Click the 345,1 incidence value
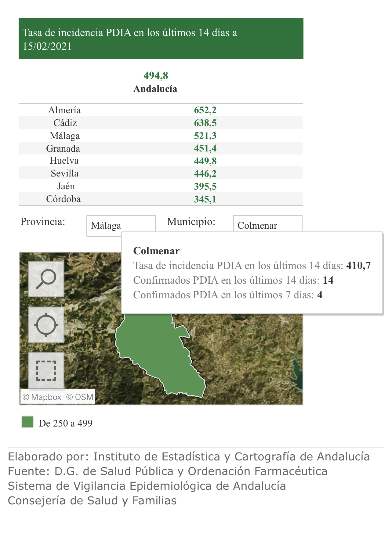 click(x=205, y=199)
